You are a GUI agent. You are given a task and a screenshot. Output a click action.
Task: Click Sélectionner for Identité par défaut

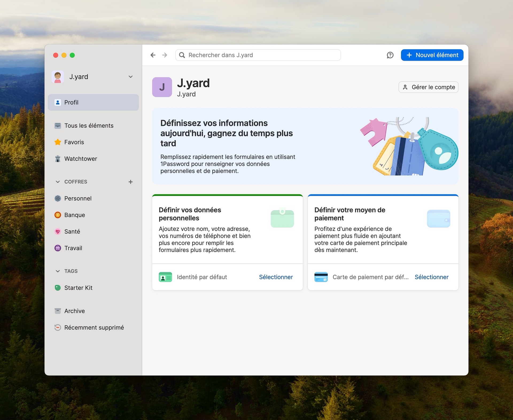276,277
